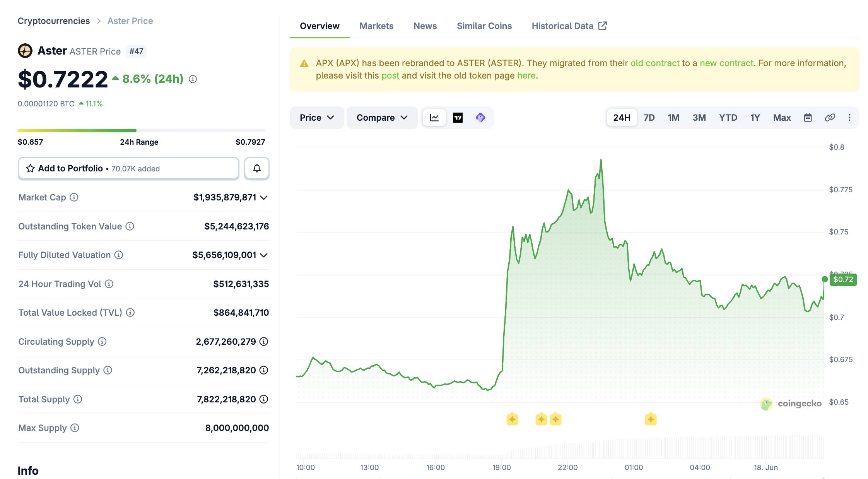
Task: Select the 24H chart range
Action: tap(622, 118)
